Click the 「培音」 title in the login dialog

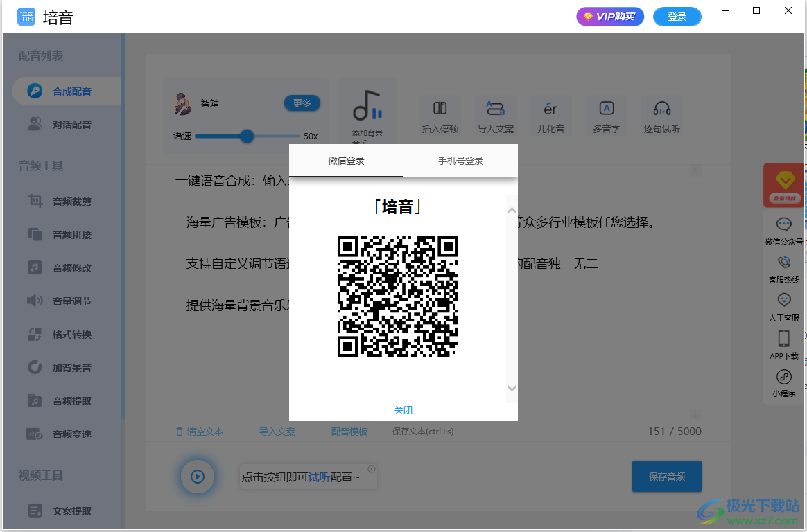[398, 206]
